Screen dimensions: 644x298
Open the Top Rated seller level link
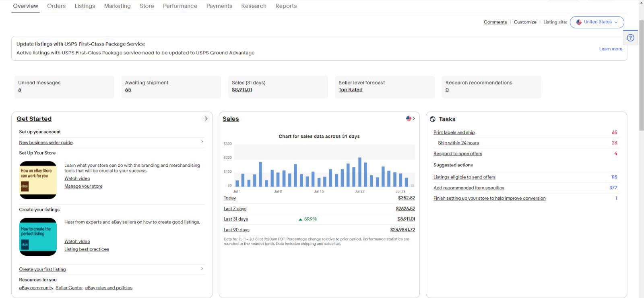pos(351,90)
